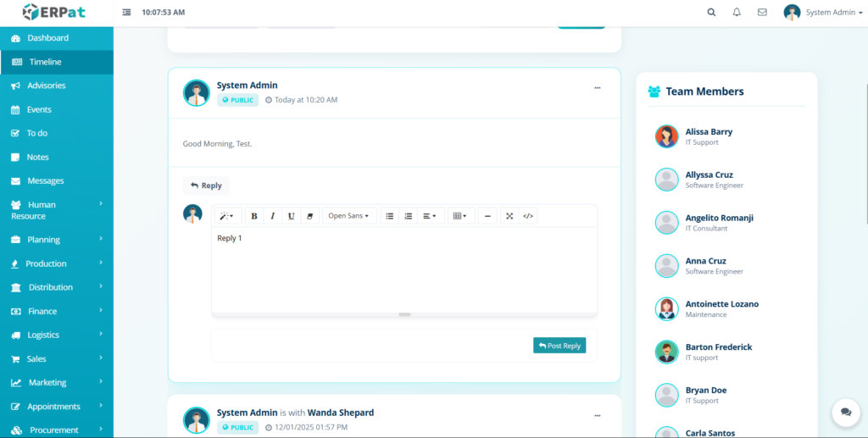Expand the Sales menu

click(x=57, y=359)
